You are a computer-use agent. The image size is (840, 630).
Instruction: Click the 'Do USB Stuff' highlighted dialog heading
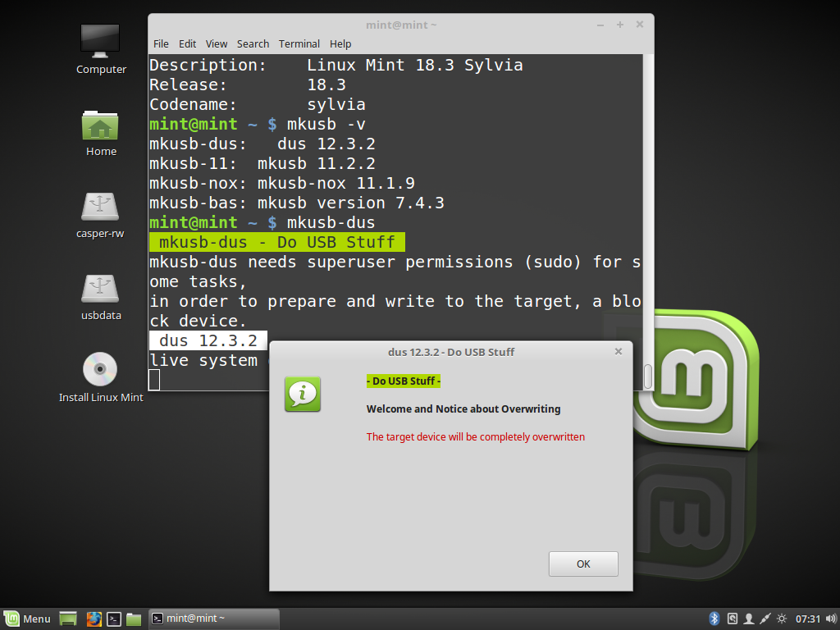coord(404,381)
